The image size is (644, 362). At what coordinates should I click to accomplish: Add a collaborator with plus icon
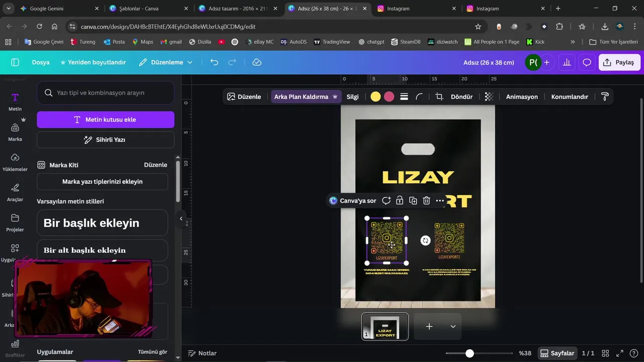point(546,62)
